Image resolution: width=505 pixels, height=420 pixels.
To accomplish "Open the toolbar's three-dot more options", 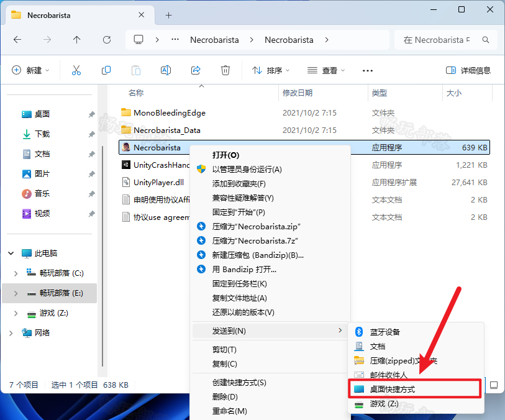I will coord(368,71).
